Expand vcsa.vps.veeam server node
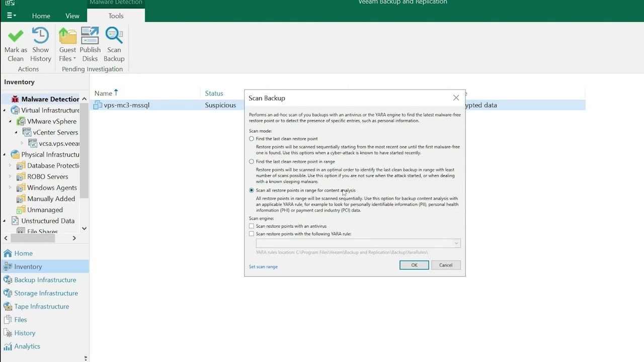 click(22, 143)
